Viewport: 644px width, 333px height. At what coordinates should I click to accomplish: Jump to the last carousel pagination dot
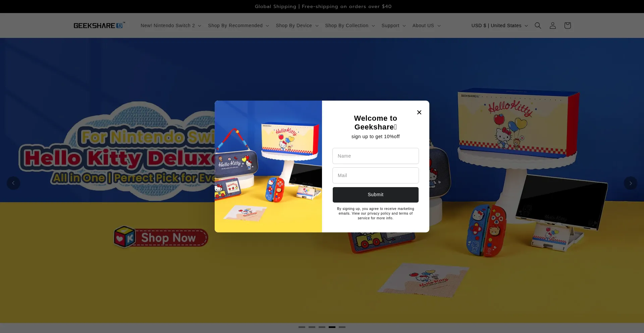point(342,327)
